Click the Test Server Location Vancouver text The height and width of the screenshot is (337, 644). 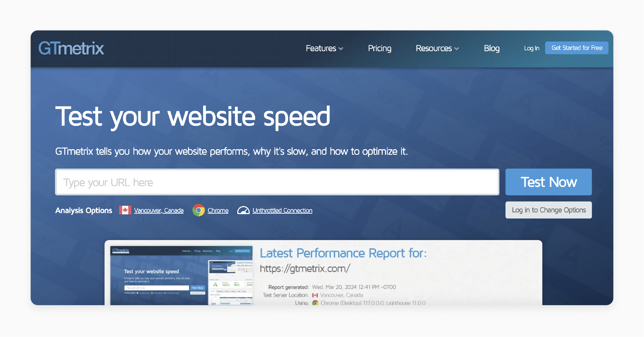click(x=341, y=295)
